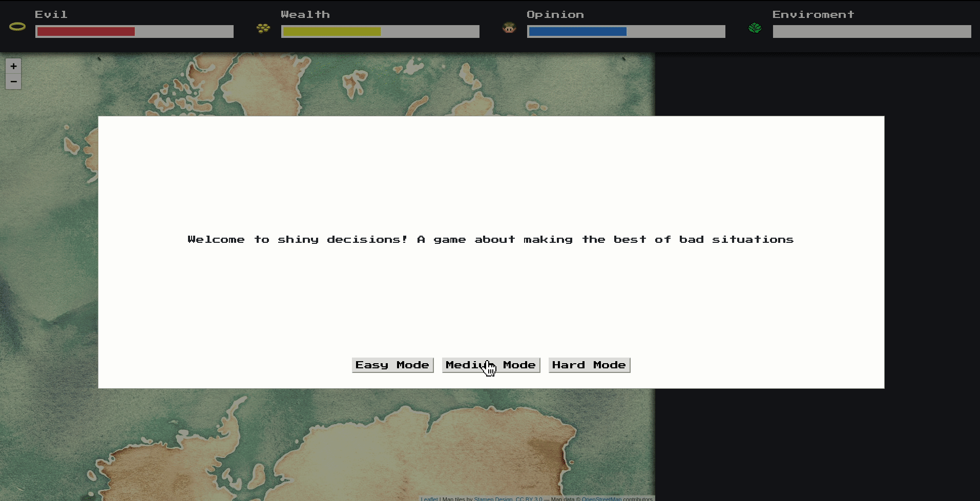Click the gold coins Wealth icon

pyautogui.click(x=263, y=28)
